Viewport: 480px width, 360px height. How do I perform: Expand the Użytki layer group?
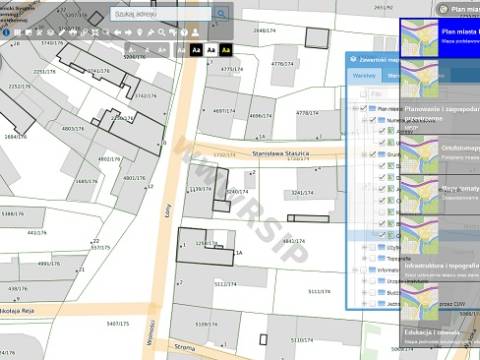365,247
